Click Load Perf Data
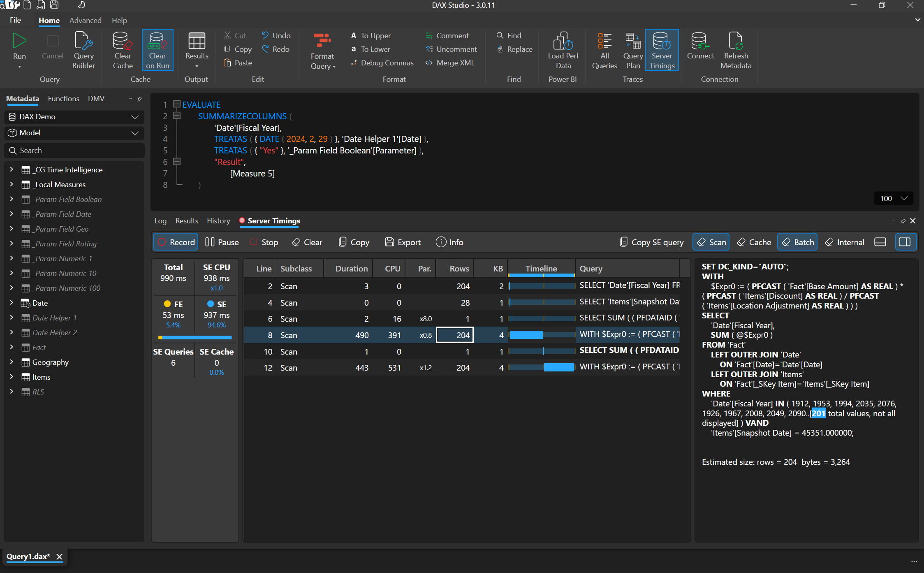This screenshot has width=924, height=573. 563,50
